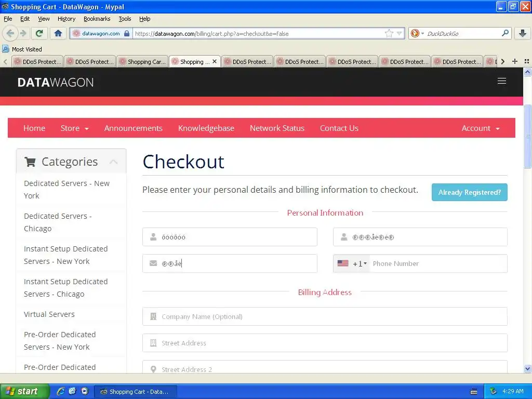Select Instant Setup Dedicated Servers - New York
The image size is (532, 399).
pyautogui.click(x=71, y=255)
